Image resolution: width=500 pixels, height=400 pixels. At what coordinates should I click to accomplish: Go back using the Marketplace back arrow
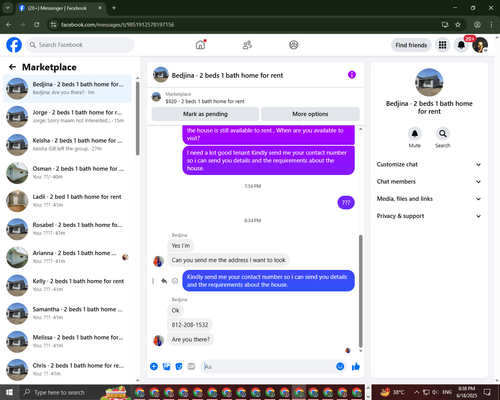click(12, 67)
